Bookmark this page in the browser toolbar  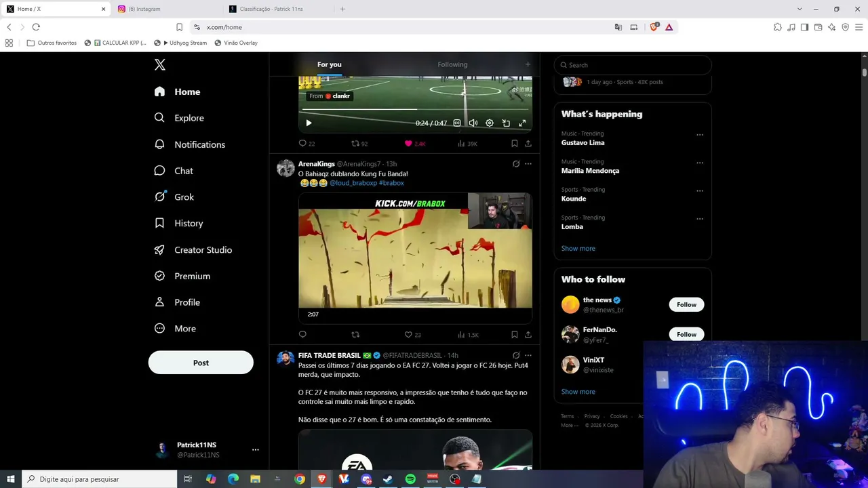click(x=180, y=27)
